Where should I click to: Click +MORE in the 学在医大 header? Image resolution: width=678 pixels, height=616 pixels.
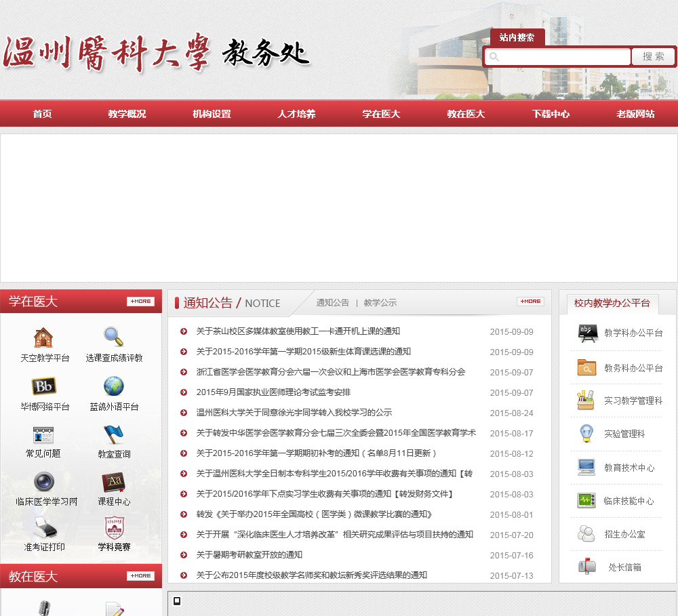point(140,302)
